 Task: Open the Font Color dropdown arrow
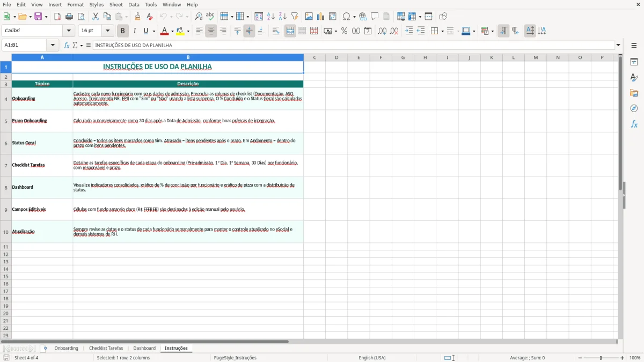pos(172,32)
